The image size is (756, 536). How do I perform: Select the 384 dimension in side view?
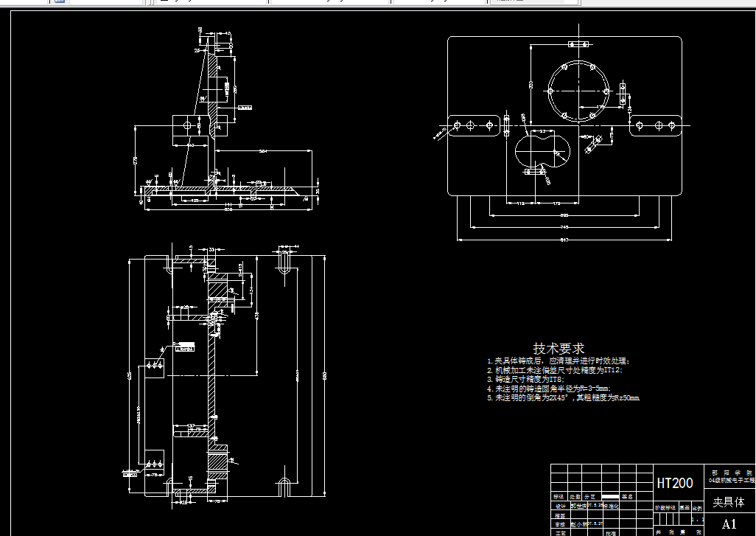point(263,151)
